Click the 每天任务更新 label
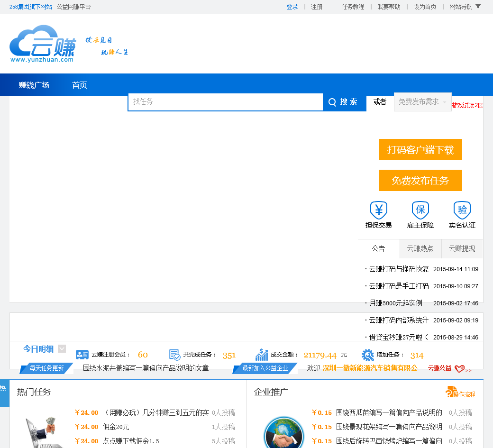This screenshot has height=448, width=493. tap(46, 368)
